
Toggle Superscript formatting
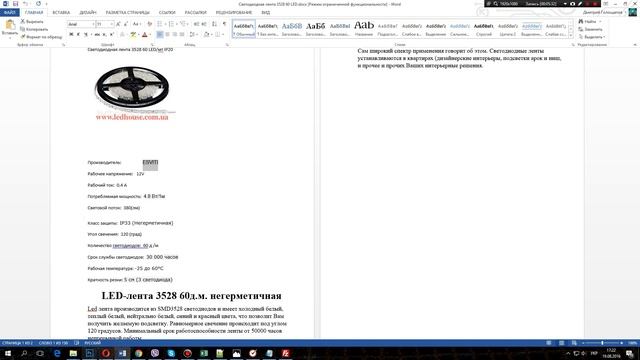(112, 35)
